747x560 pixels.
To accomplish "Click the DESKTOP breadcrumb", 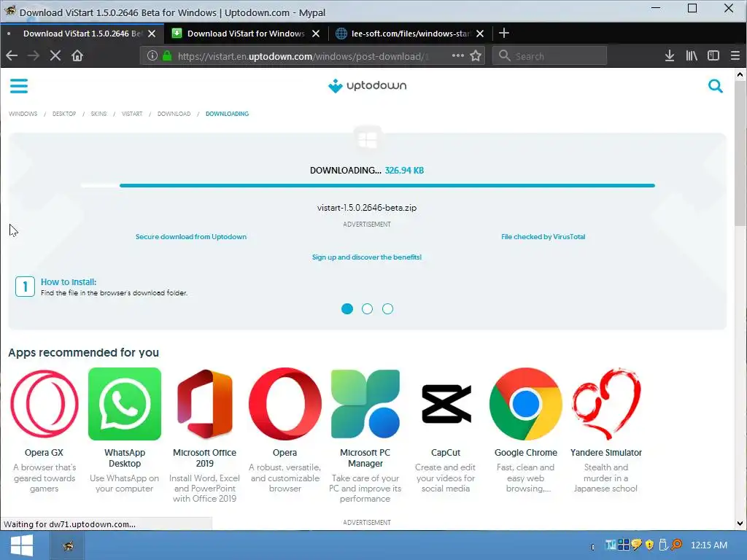I will click(64, 114).
